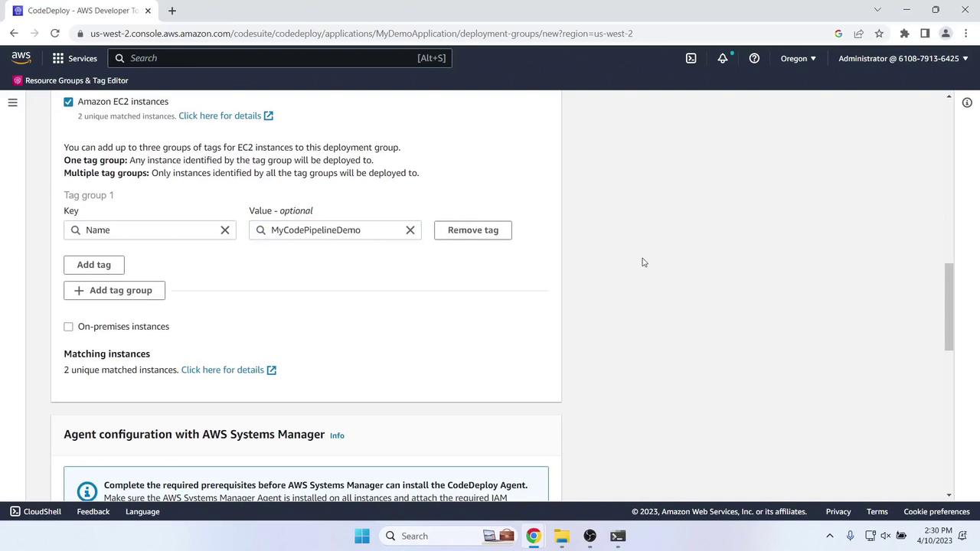Open File Explorer from the taskbar
The image size is (980, 551).
click(x=562, y=536)
